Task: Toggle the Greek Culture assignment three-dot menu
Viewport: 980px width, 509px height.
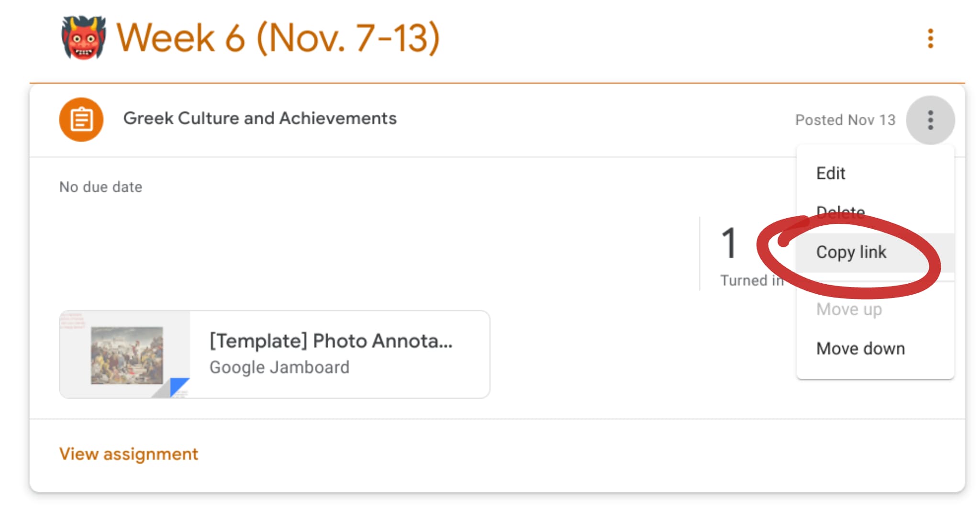Action: (x=930, y=120)
